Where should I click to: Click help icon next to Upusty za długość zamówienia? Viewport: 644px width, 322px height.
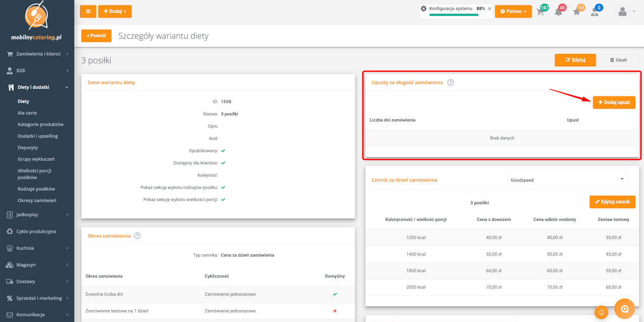coord(450,83)
